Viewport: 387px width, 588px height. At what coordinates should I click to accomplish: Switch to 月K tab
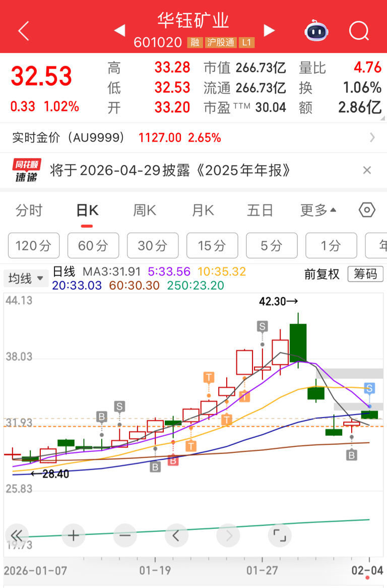point(203,211)
